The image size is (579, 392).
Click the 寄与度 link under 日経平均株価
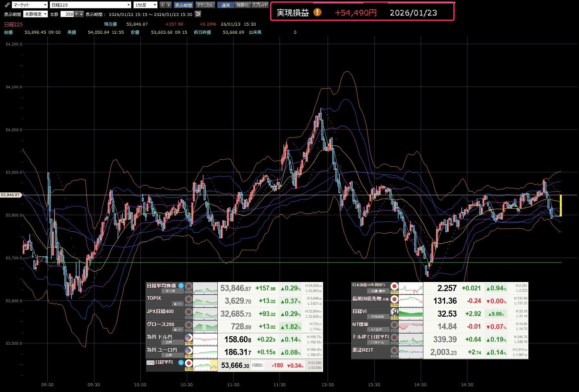[x=170, y=291]
